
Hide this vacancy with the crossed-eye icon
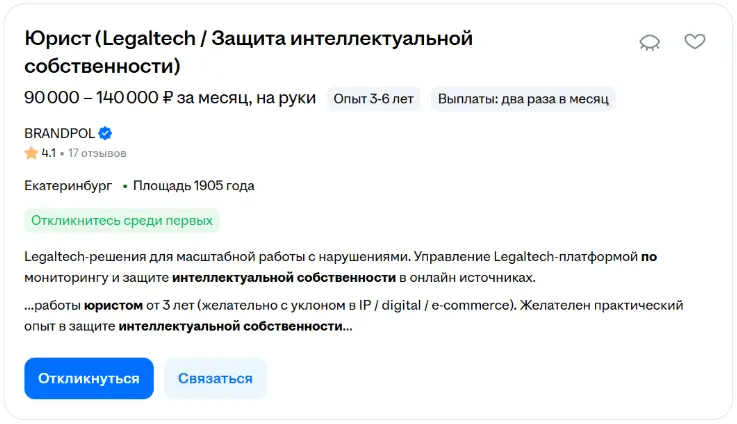pyautogui.click(x=650, y=42)
